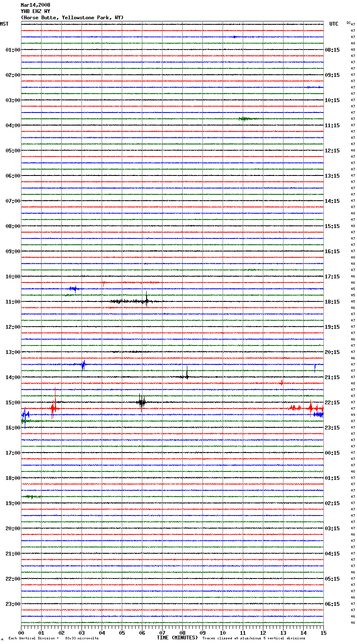Pick the 21:00 MST time label
Screen dimensions: 357x644
click(x=13, y=554)
